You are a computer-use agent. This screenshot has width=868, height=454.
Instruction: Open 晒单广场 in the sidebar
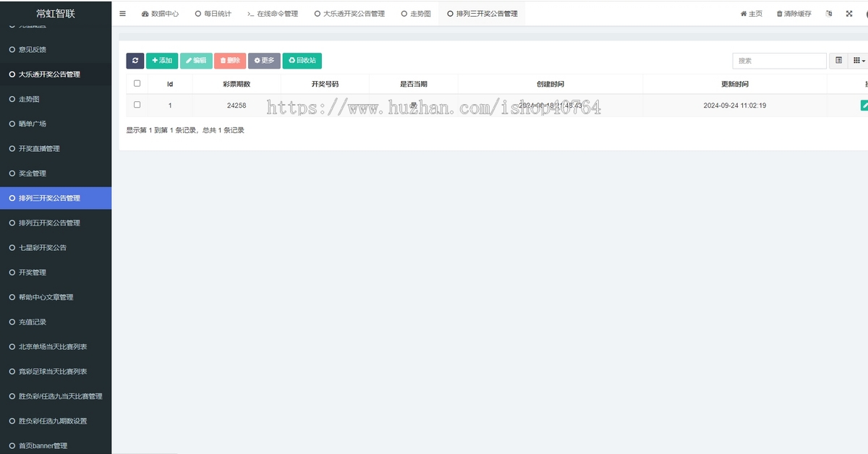click(x=56, y=124)
